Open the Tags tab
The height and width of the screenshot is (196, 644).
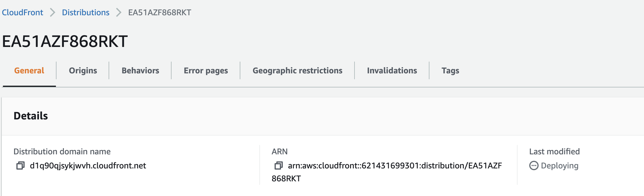(x=450, y=70)
